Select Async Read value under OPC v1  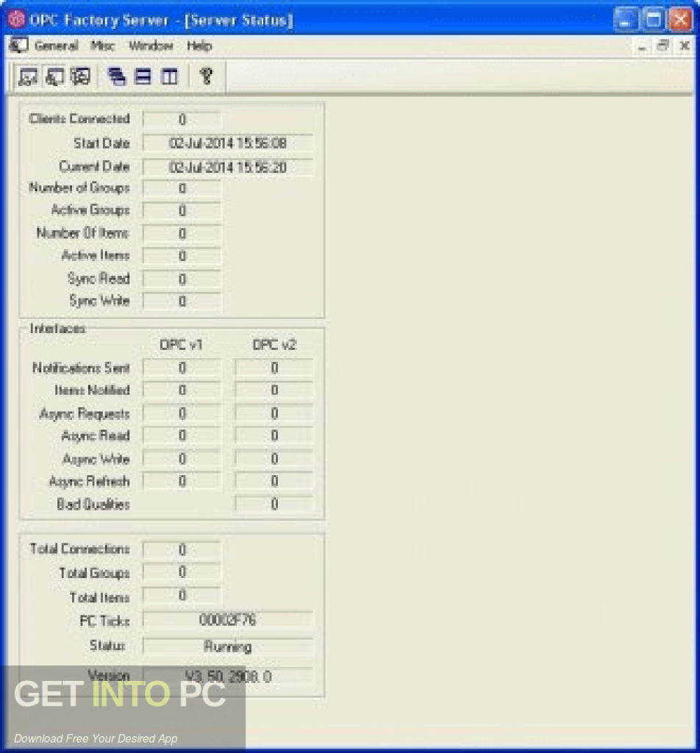[x=182, y=435]
